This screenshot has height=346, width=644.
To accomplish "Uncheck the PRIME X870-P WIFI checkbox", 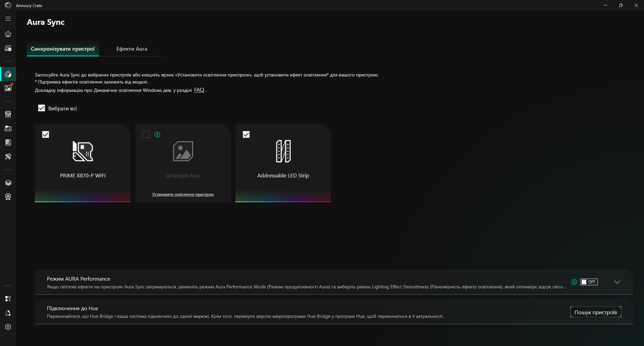I will 46,134.
